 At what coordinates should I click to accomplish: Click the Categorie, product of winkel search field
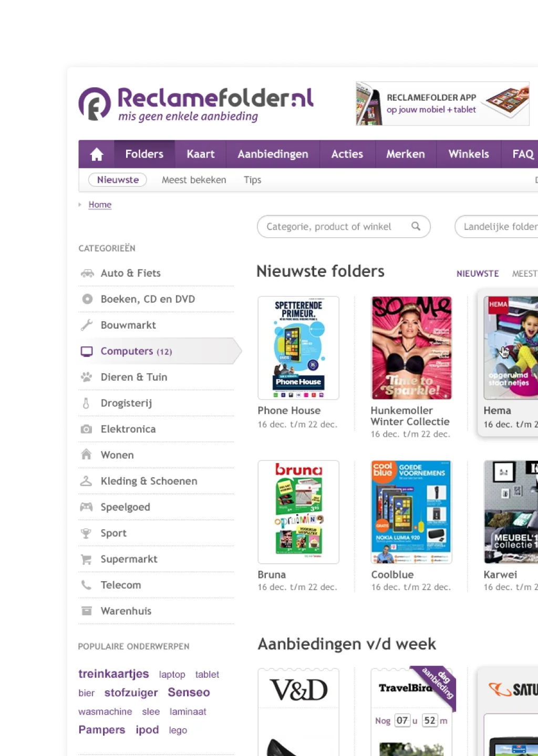(x=344, y=226)
